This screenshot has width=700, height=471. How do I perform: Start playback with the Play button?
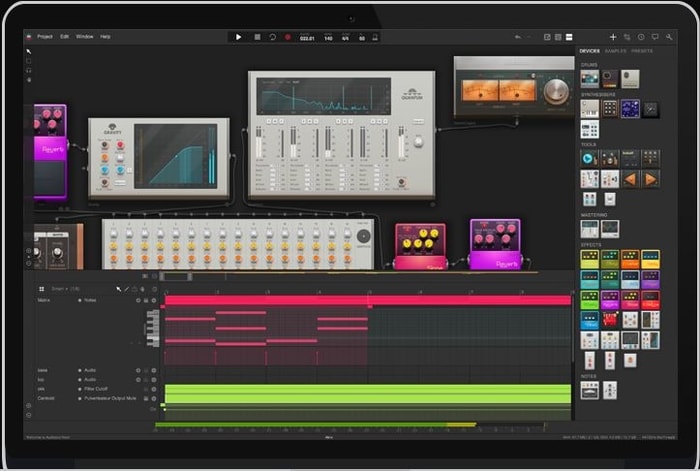(238, 37)
